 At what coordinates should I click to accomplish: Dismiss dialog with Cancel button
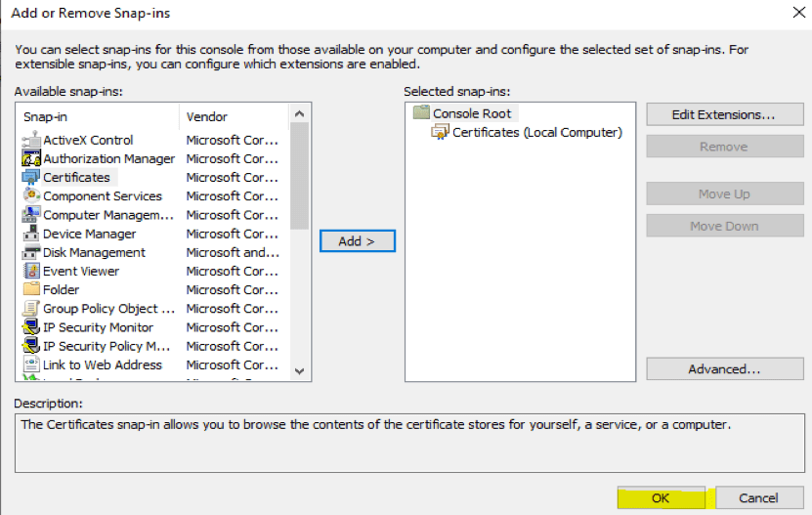tap(758, 497)
